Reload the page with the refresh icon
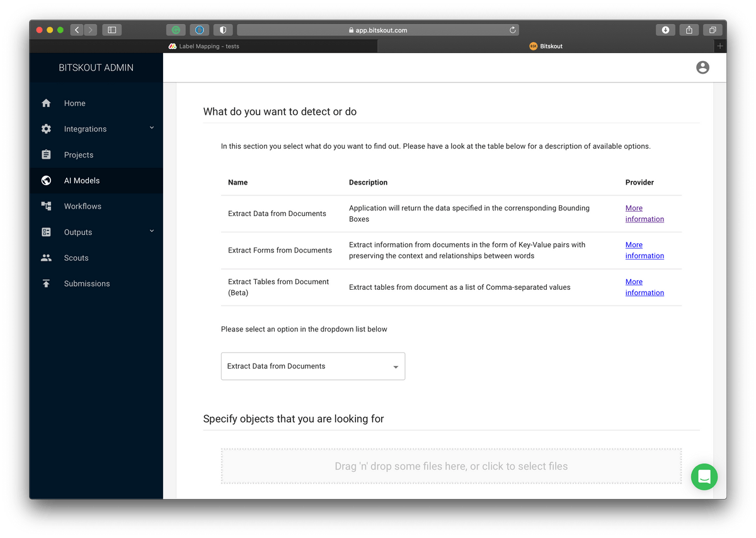 (513, 30)
